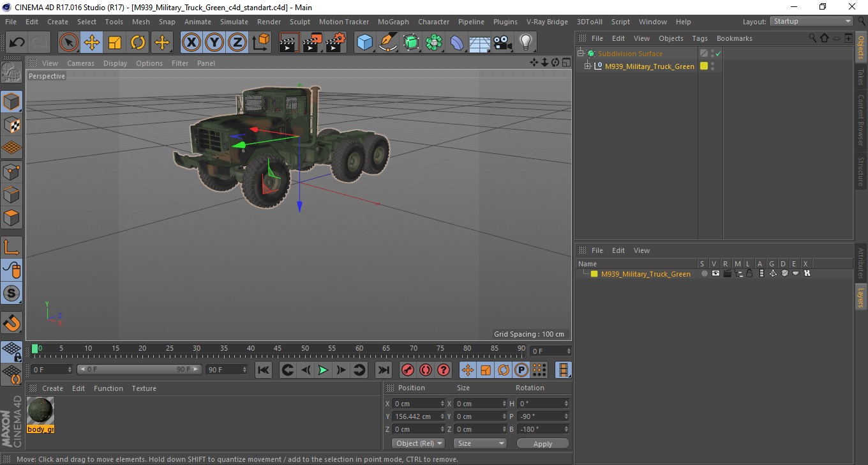Open the Bend deformer icon
This screenshot has width=868, height=465.
click(457, 43)
